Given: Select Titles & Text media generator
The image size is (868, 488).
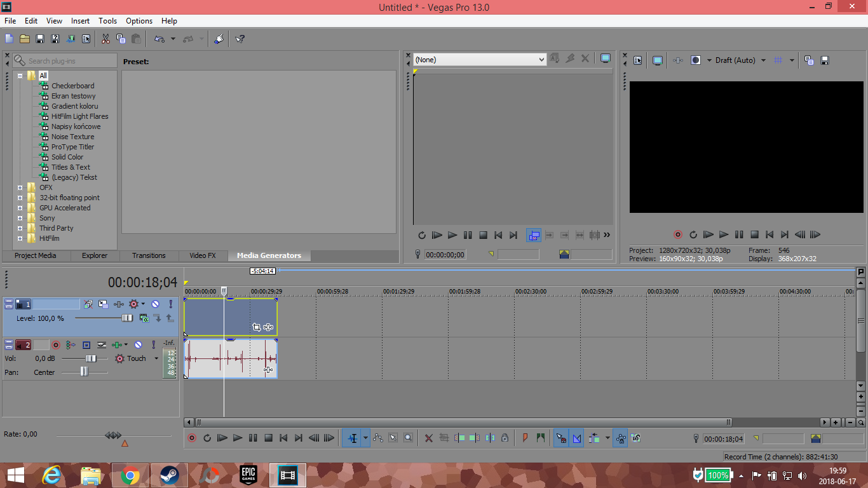Looking at the screenshot, I should coord(71,167).
